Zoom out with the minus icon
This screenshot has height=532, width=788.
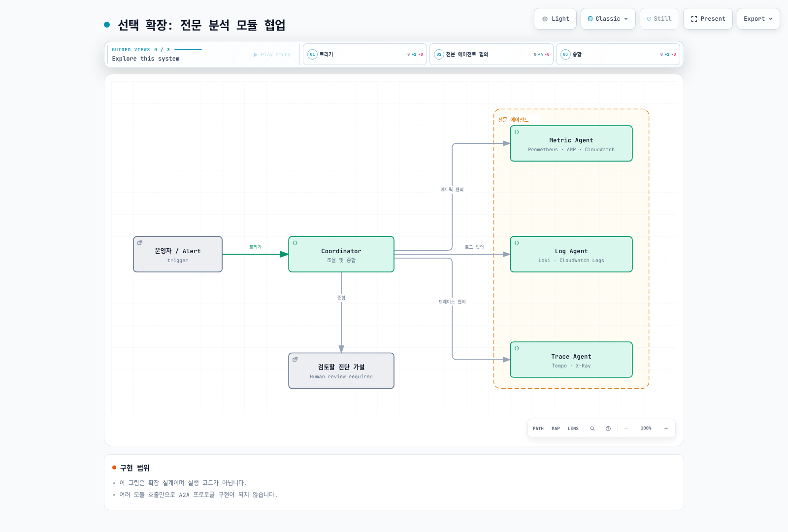(x=626, y=429)
